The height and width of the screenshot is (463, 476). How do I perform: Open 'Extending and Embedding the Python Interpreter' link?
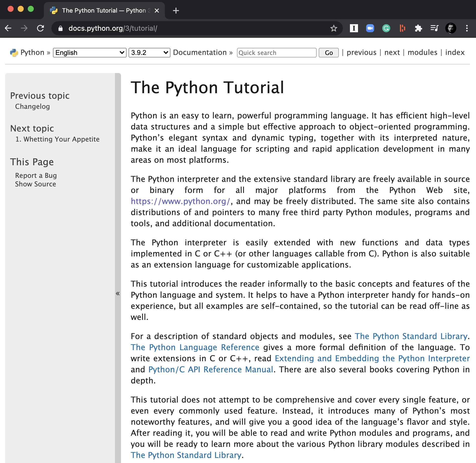(x=372, y=358)
